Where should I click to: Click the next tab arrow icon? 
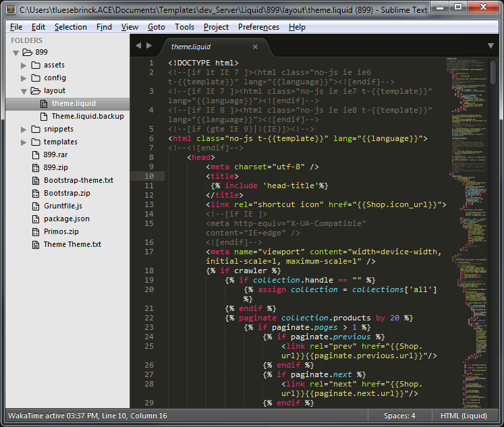point(149,46)
